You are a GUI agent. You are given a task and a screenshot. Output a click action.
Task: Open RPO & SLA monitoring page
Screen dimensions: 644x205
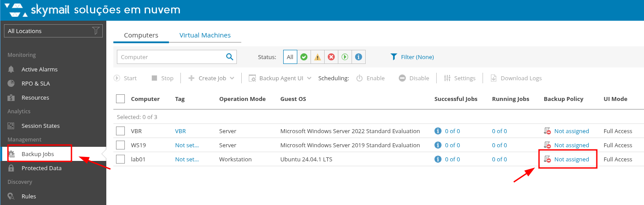click(35, 83)
